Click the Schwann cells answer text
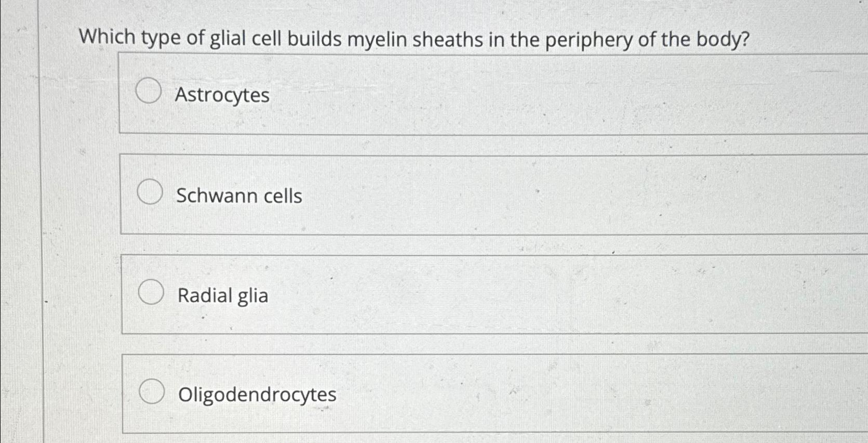Viewport: 868px width, 443px height. [239, 196]
